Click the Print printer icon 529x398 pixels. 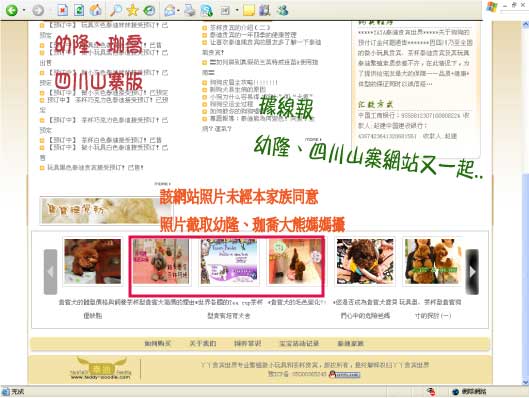[190, 10]
